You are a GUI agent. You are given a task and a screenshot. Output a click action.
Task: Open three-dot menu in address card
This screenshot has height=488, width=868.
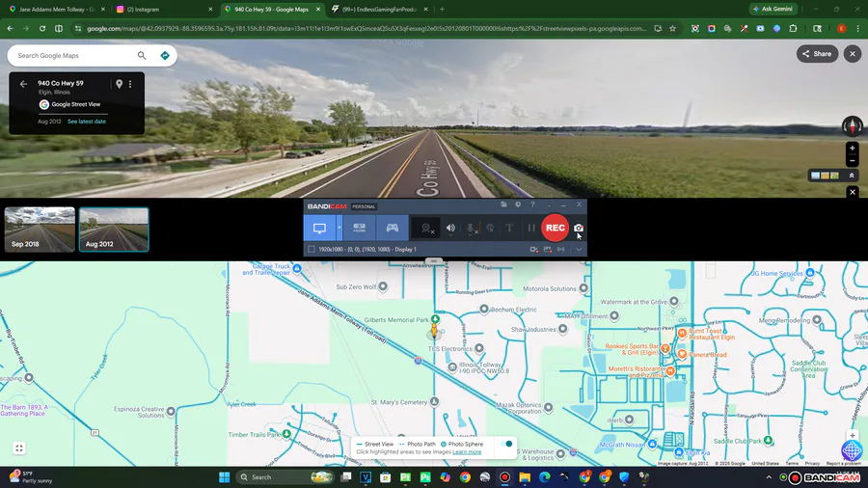[x=130, y=84]
